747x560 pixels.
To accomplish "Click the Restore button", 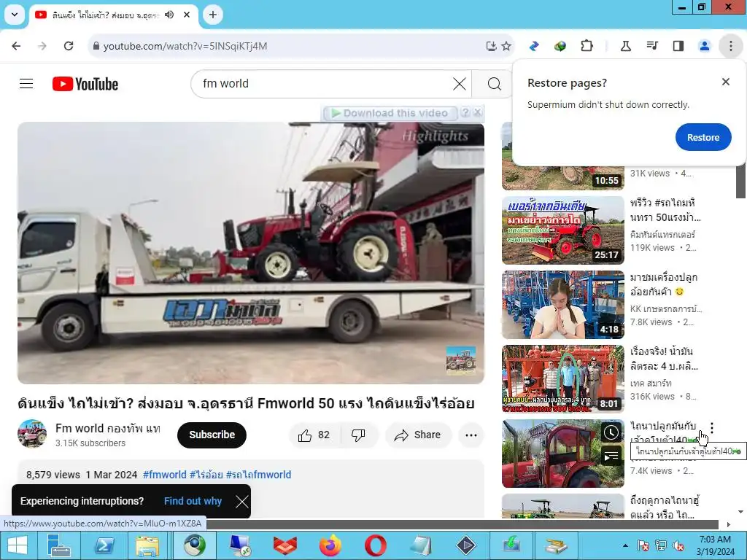I will click(703, 137).
